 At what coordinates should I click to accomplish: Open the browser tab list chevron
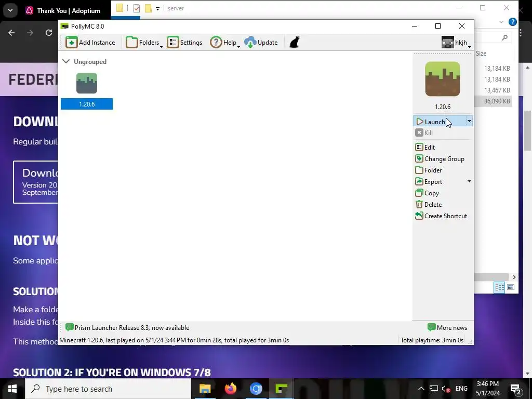[x=10, y=10]
